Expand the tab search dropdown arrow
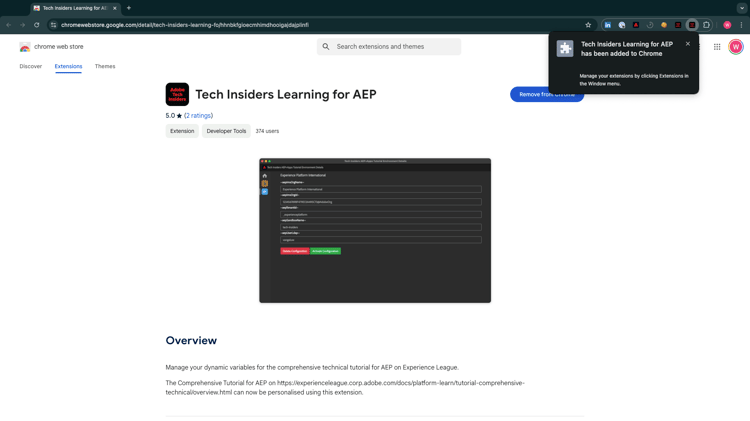The image size is (750, 421). (742, 8)
